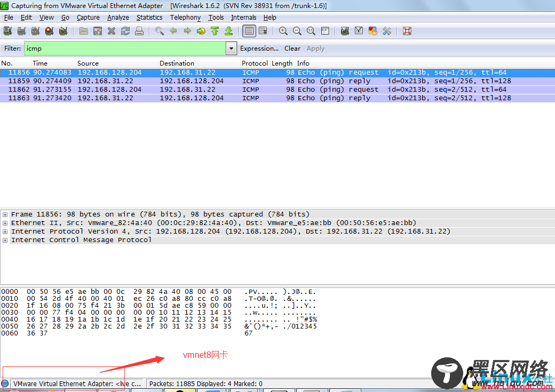The height and width of the screenshot is (392, 555).
Task: Sort by the Destination column header
Action: 199,63
